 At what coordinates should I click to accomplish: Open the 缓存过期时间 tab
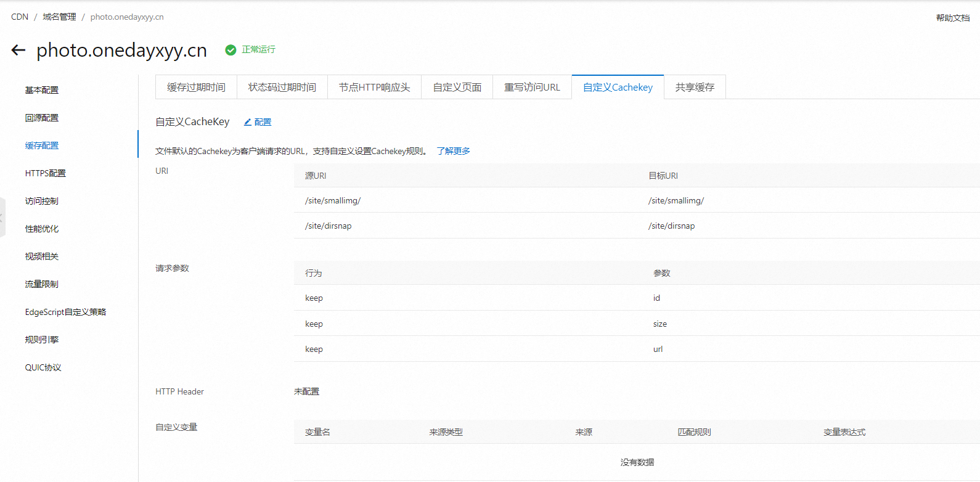pyautogui.click(x=196, y=87)
